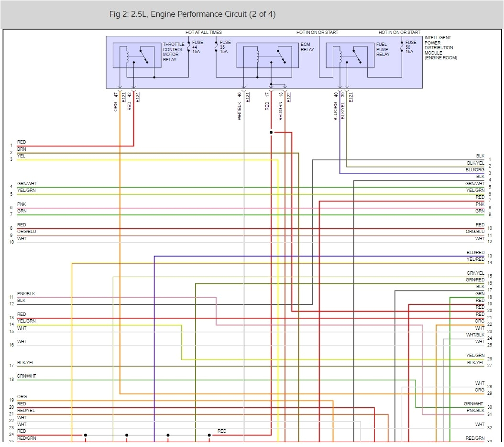Click the splice dot below RED pin 17
Viewport: 504px width, 447px height.
pyautogui.click(x=271, y=132)
